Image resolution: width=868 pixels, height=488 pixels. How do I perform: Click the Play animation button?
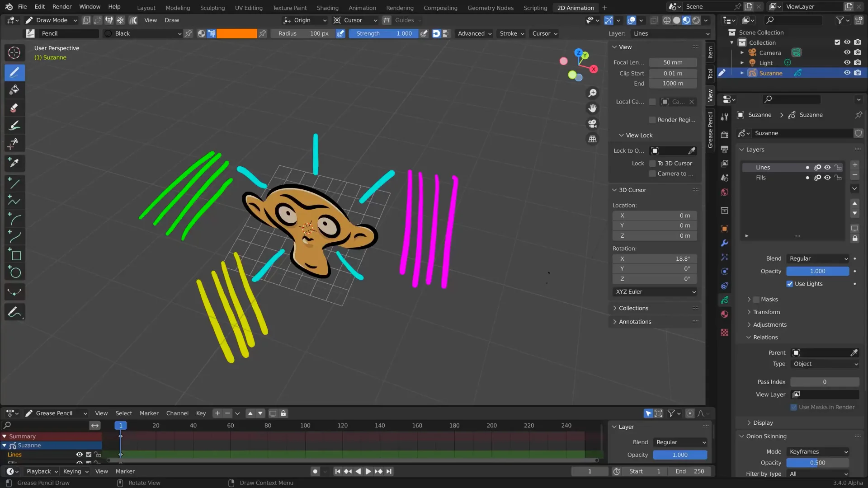[368, 471]
